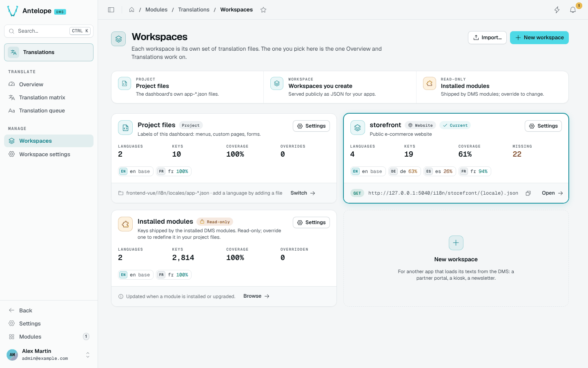The image size is (588, 368).
Task: Open Translation matrix in the sidebar
Action: click(49, 97)
